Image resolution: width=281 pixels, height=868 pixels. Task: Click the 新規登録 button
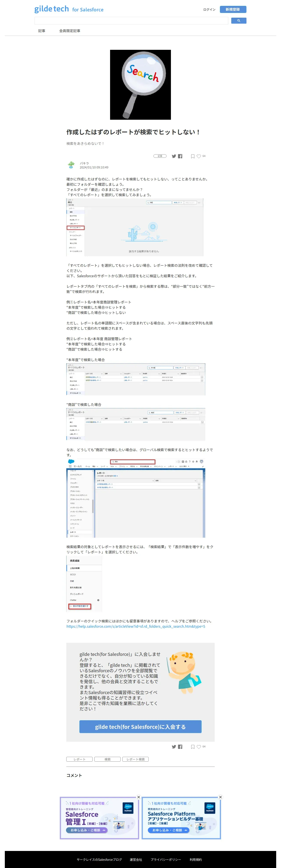[233, 9]
